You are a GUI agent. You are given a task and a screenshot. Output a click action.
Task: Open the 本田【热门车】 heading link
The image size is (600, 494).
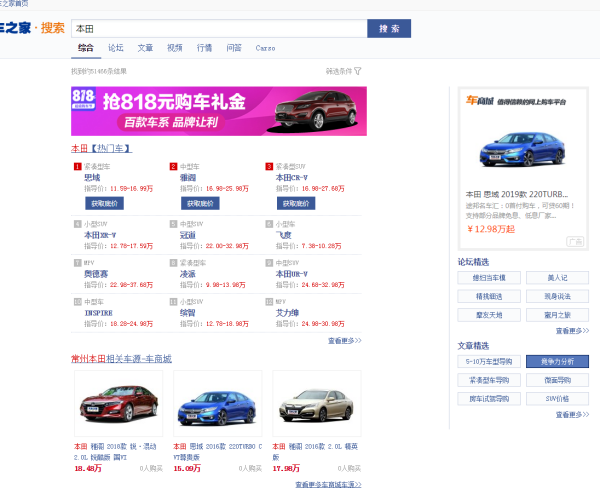click(x=101, y=148)
